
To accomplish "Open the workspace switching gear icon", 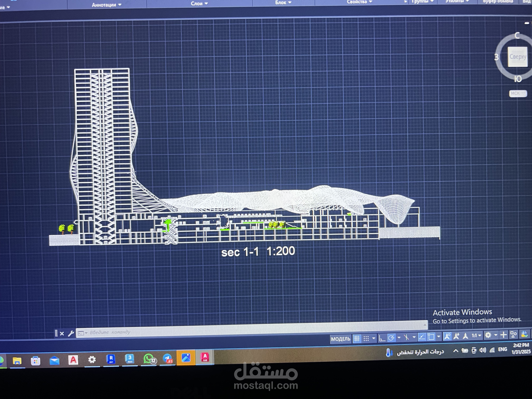I will [488, 335].
